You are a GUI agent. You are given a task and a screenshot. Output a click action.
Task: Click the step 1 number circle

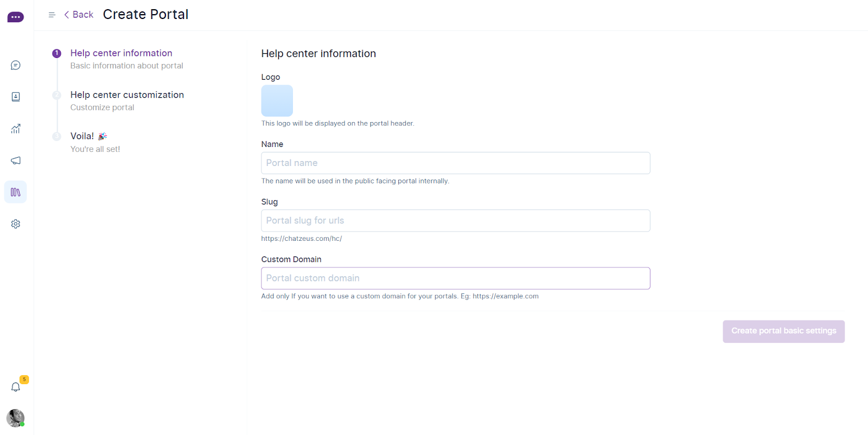[56, 53]
